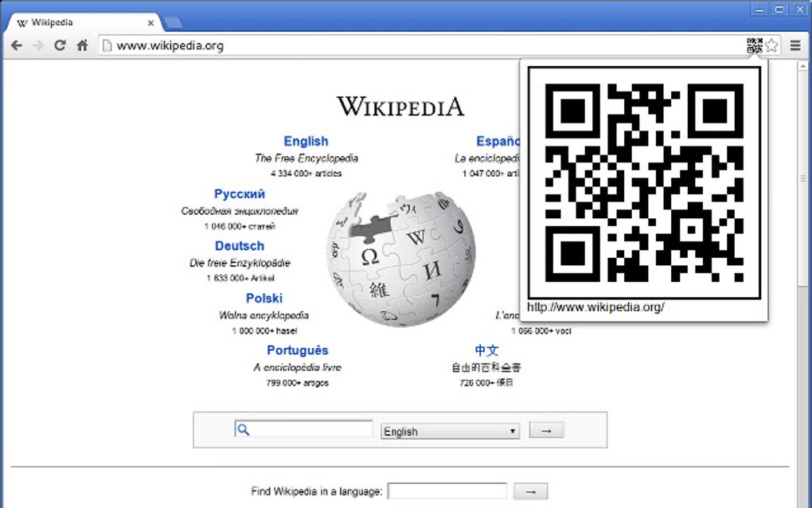Click the page icon in the address bar

pos(106,45)
